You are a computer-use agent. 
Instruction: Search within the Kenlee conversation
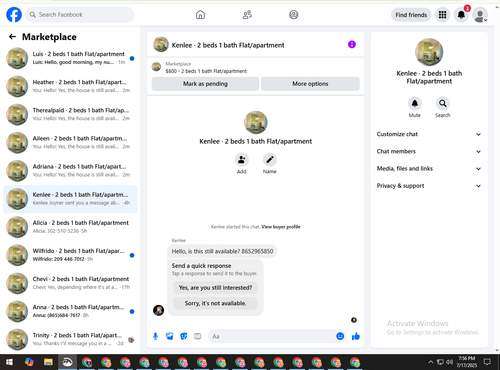click(443, 103)
